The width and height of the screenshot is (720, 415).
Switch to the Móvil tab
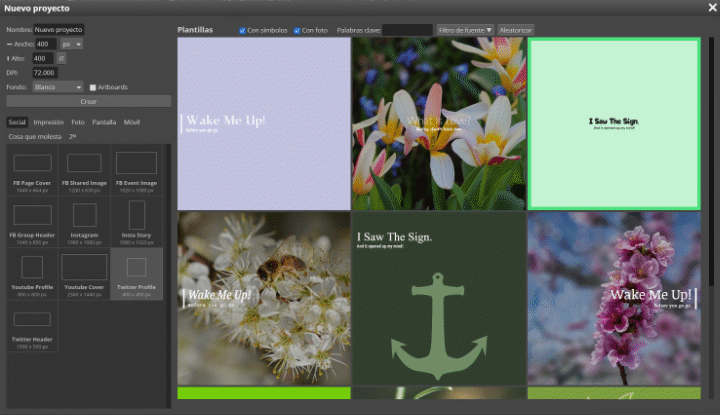[131, 122]
